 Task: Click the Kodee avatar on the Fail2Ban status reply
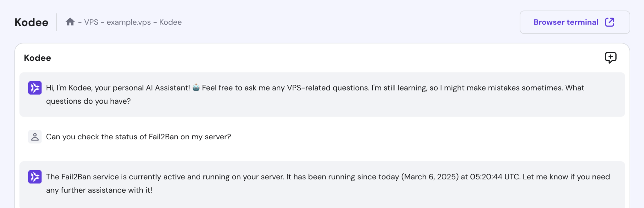pos(35,177)
